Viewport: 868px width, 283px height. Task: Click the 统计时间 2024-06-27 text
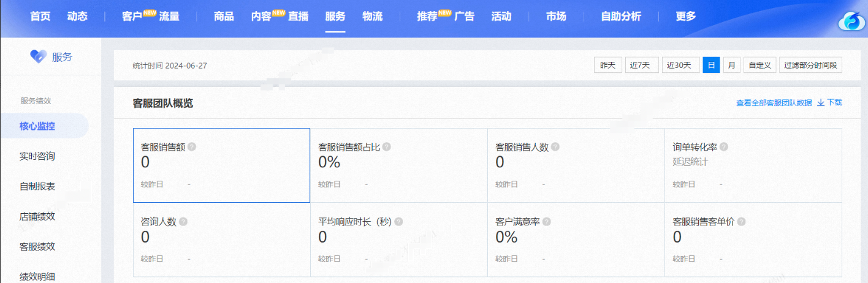(x=170, y=66)
